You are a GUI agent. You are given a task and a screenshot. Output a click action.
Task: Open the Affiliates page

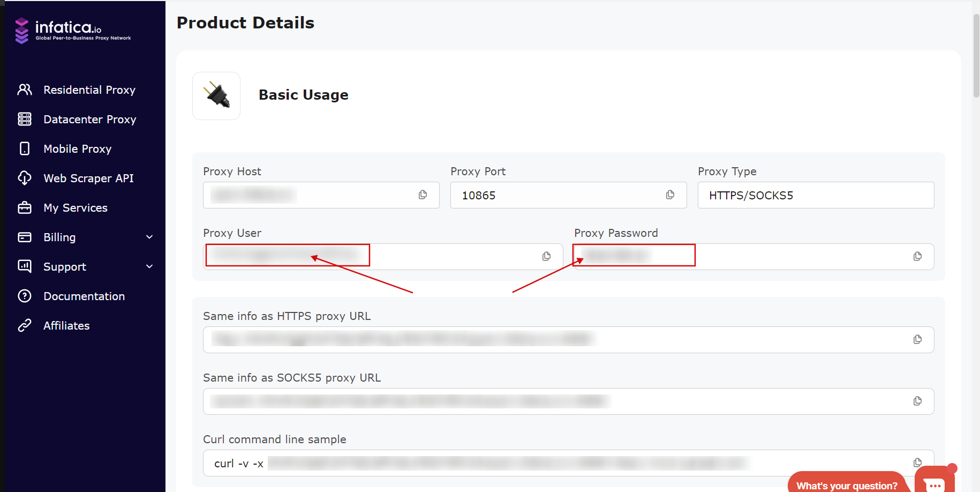click(x=66, y=325)
